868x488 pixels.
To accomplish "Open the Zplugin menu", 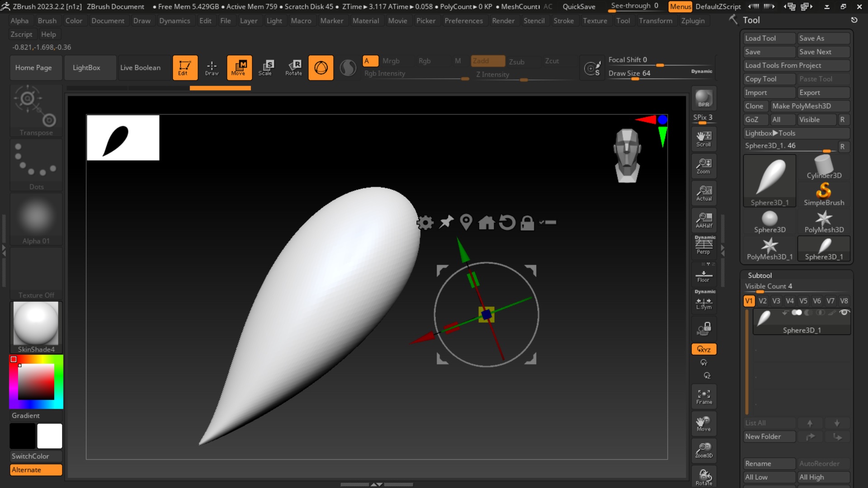I will pyautogui.click(x=693, y=21).
